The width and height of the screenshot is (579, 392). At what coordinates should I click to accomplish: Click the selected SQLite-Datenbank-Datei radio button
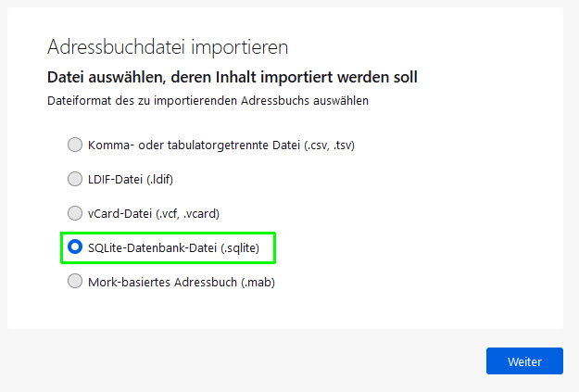click(x=74, y=247)
